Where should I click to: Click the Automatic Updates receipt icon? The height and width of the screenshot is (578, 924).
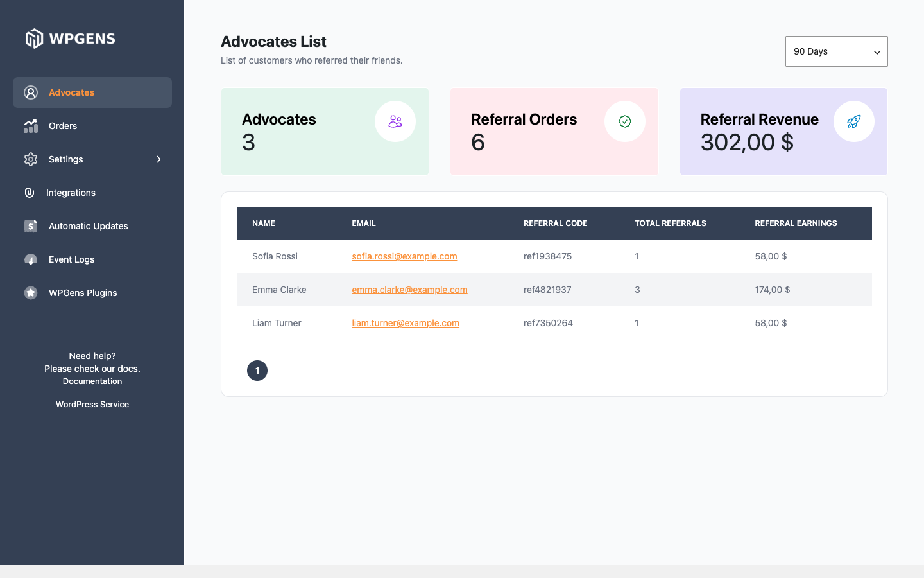point(31,226)
